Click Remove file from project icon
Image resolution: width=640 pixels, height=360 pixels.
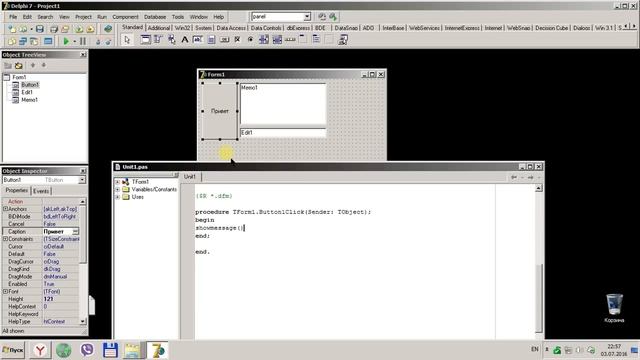[x=90, y=29]
